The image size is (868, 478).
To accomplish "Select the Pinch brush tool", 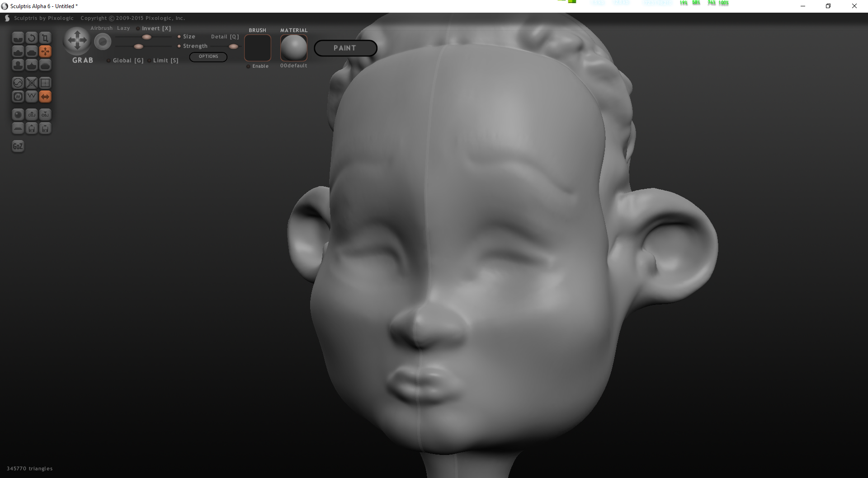I will point(31,65).
